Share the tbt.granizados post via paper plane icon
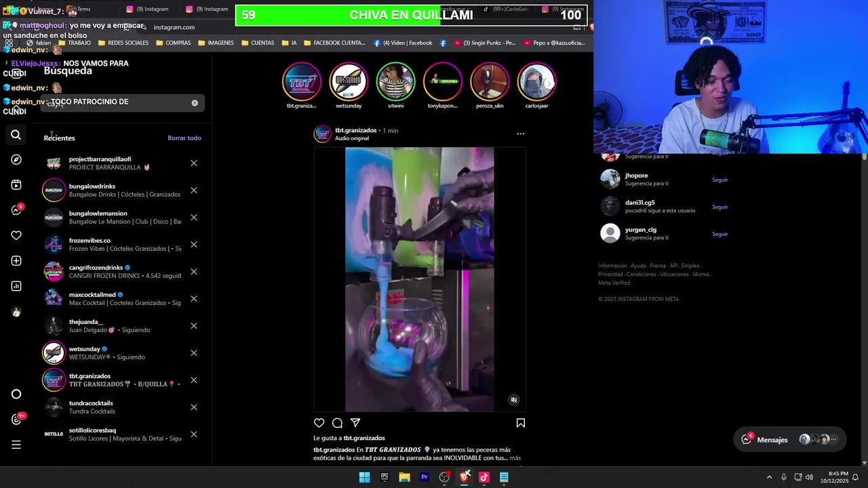The height and width of the screenshot is (488, 868). (x=355, y=423)
